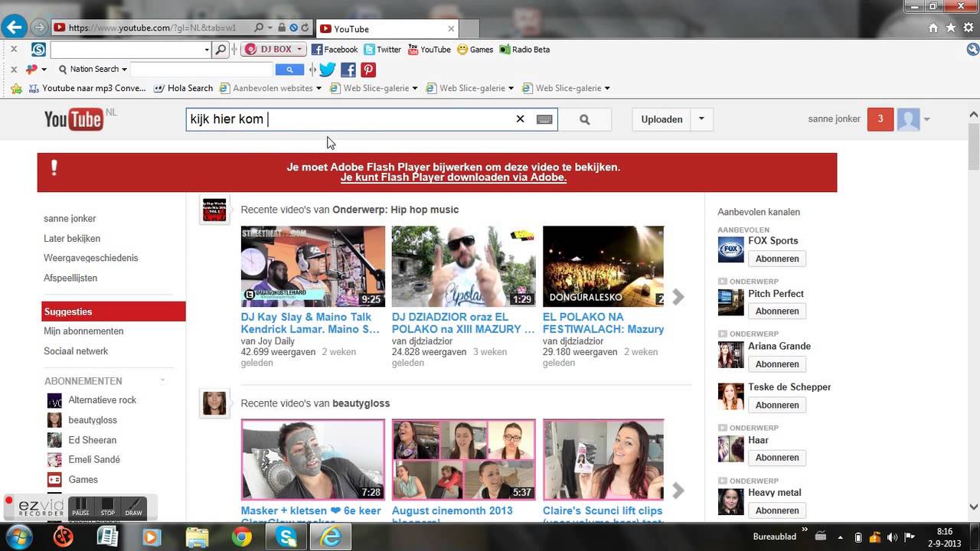Click the Pinterest icon in toolbar
This screenshot has width=980, height=551.
tap(368, 70)
